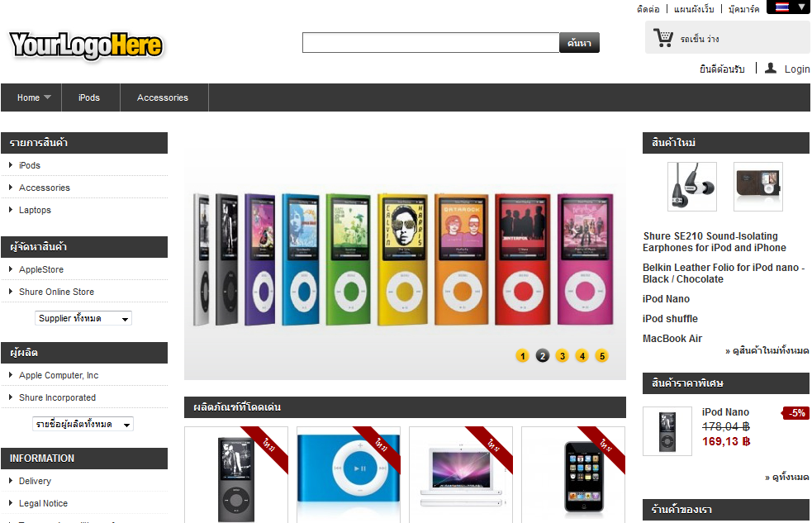
Task: Click the user Login icon
Action: click(x=771, y=69)
